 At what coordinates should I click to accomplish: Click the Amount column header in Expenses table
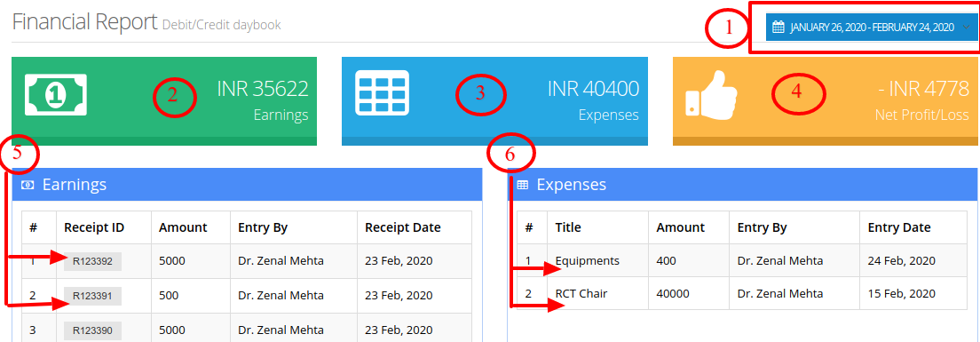681,227
